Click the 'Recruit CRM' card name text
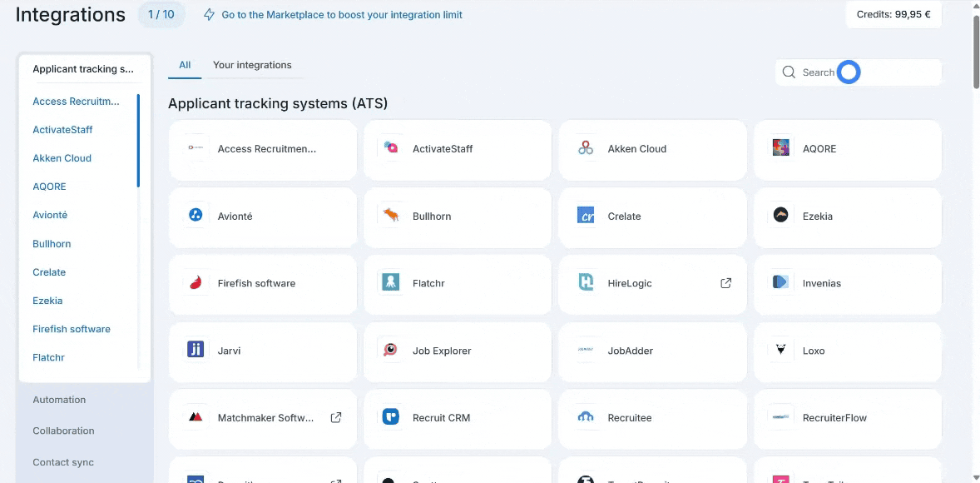The height and width of the screenshot is (483, 980). (x=441, y=418)
